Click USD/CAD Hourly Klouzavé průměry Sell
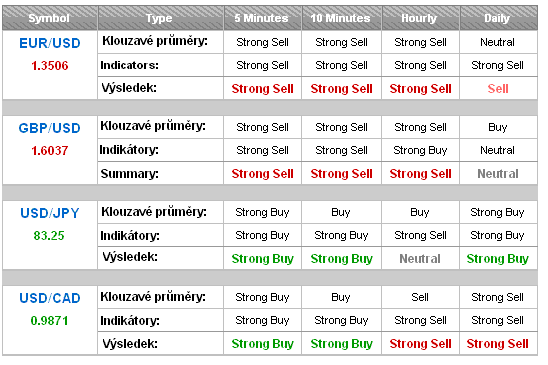 420,297
